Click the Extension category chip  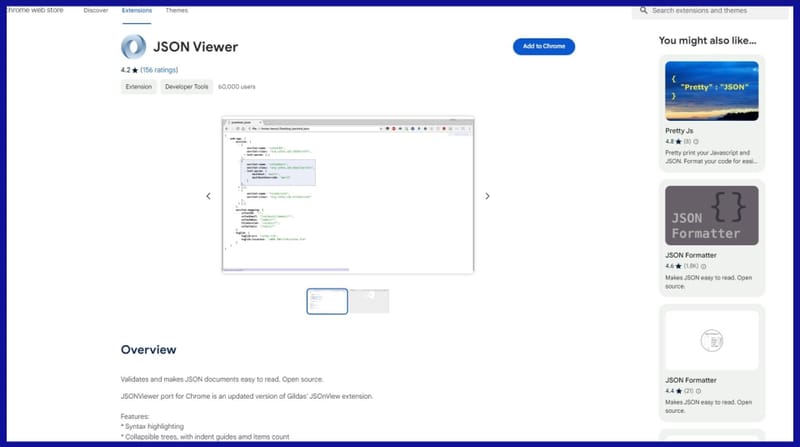point(138,87)
